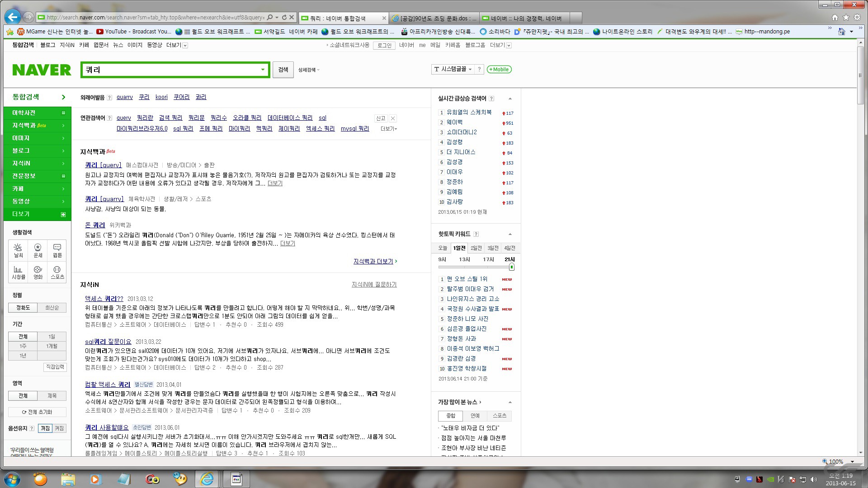Viewport: 868px width, 488px height.
Task: Open 시스템글꼴 font dropdown
Action: click(453, 69)
